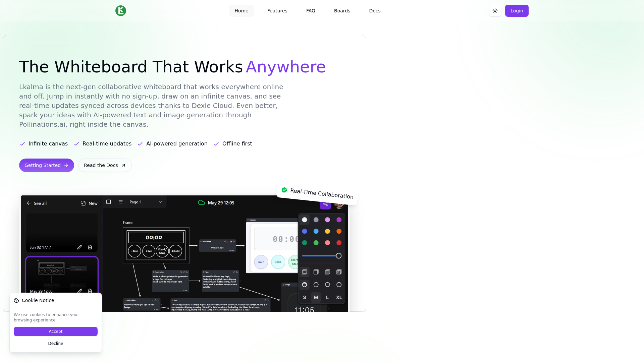Click the pencil edit icon for May 29 12:05 board

pyautogui.click(x=79, y=291)
